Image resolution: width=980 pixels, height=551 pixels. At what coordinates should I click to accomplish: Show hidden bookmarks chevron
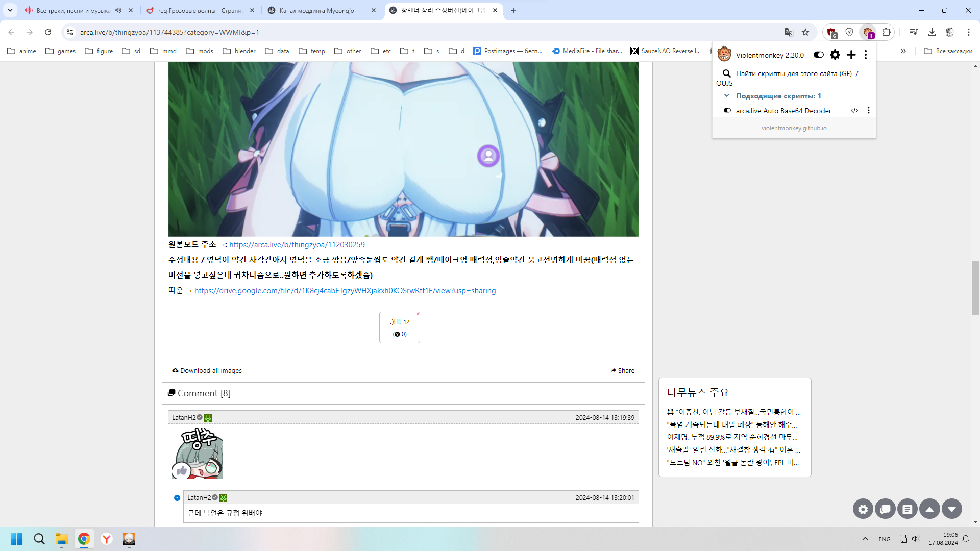coord(903,51)
